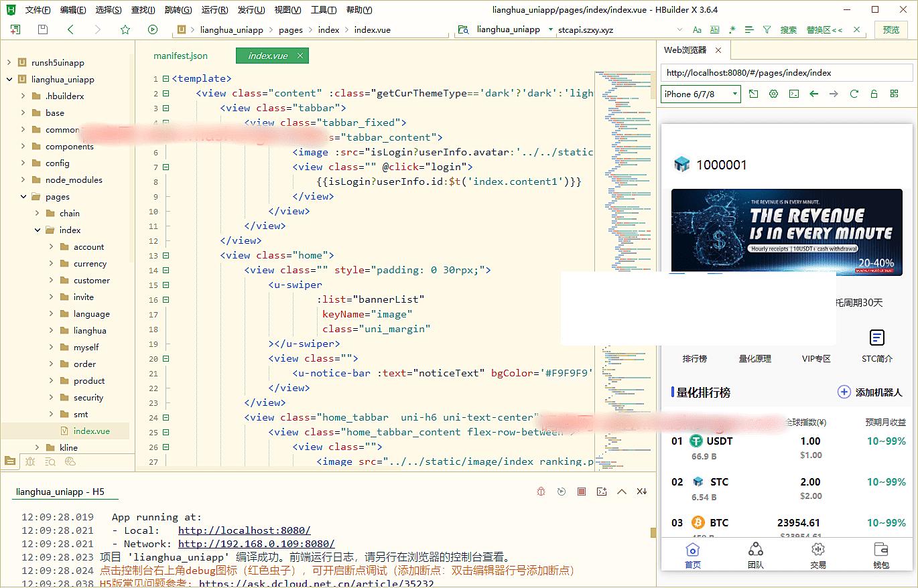This screenshot has height=588, width=918.
Task: Open the http://localhost:8080/ console link
Action: coord(244,530)
